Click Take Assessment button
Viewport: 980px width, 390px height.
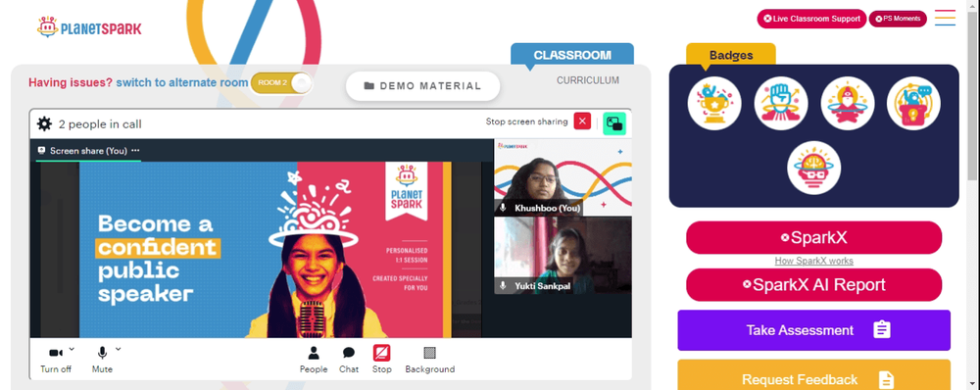pyautogui.click(x=813, y=330)
